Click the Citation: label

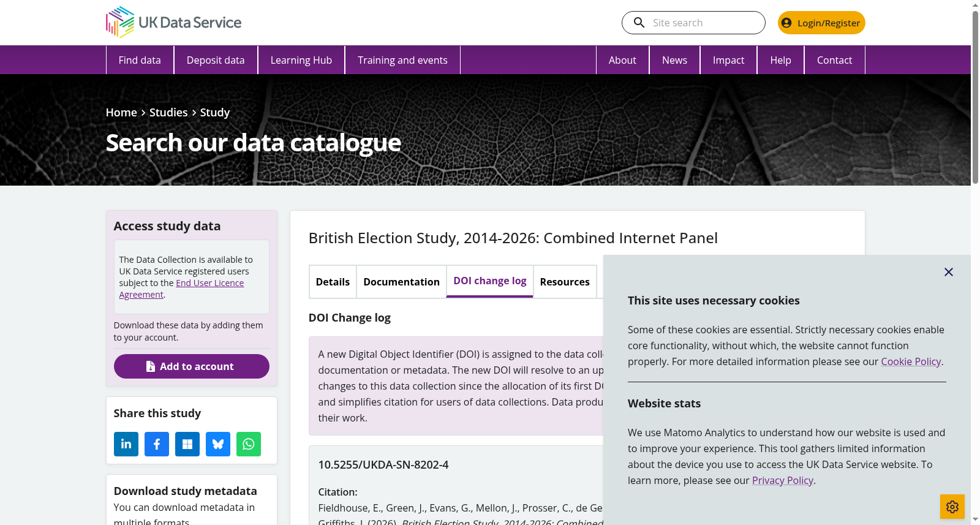pos(337,492)
